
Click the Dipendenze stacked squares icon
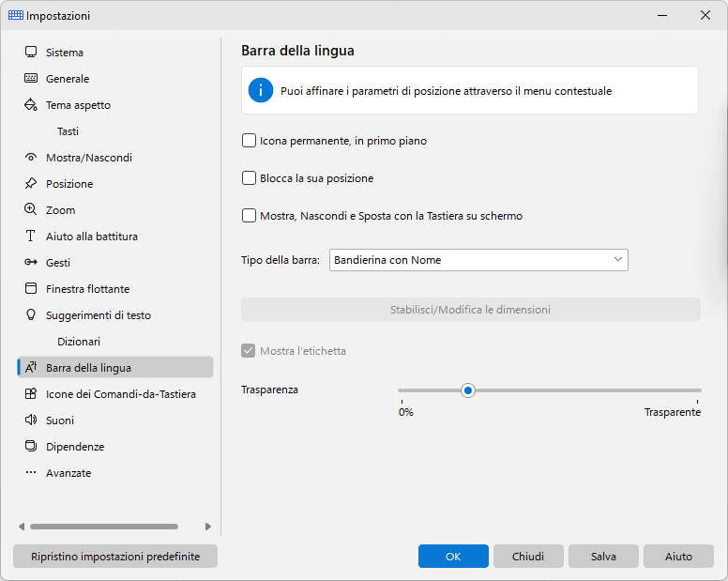(31, 447)
